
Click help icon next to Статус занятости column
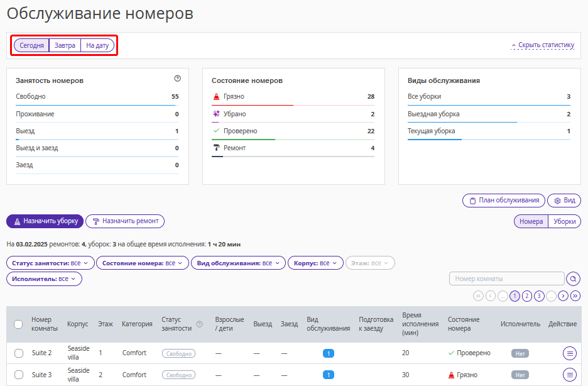[x=200, y=324]
